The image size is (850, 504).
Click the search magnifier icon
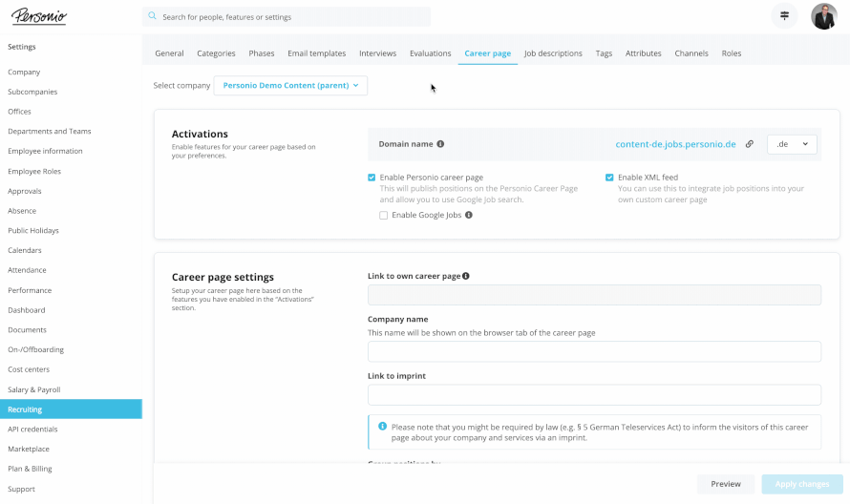point(152,16)
